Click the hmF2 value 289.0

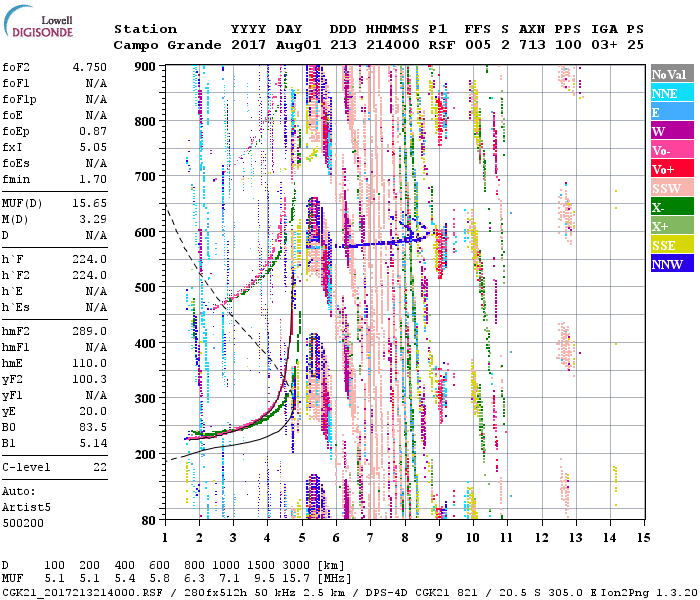pyautogui.click(x=89, y=331)
